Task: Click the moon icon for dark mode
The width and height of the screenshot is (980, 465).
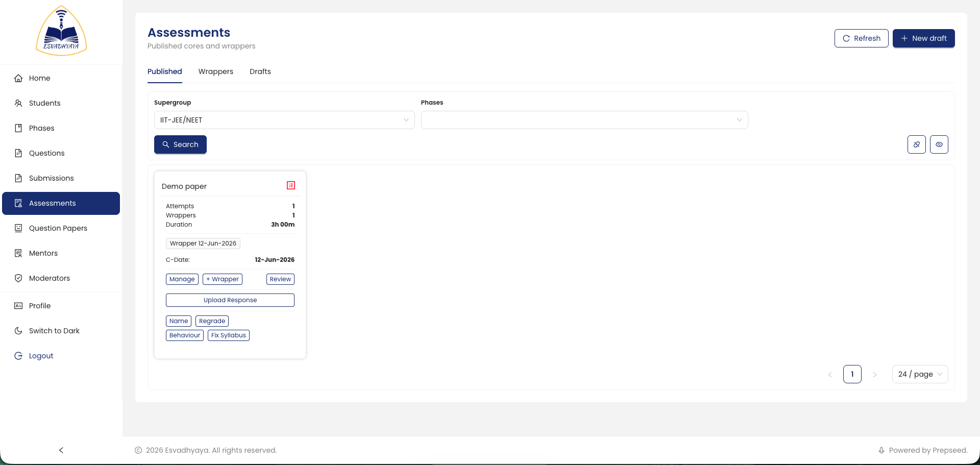Action: click(18, 331)
